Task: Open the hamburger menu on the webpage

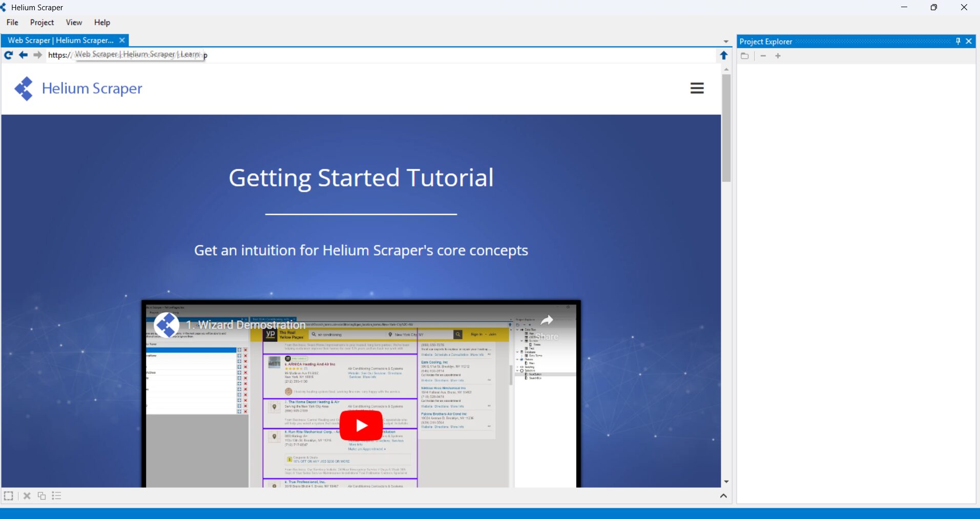Action: click(x=697, y=88)
